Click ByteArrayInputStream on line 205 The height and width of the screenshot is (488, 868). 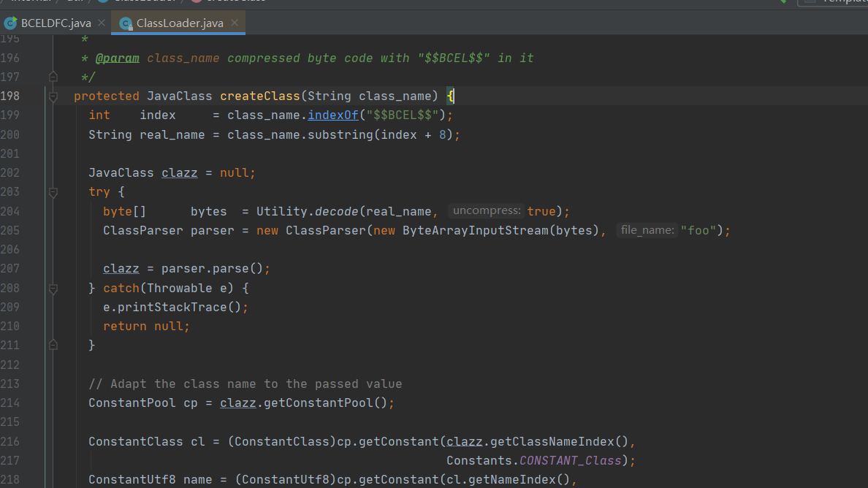475,230
